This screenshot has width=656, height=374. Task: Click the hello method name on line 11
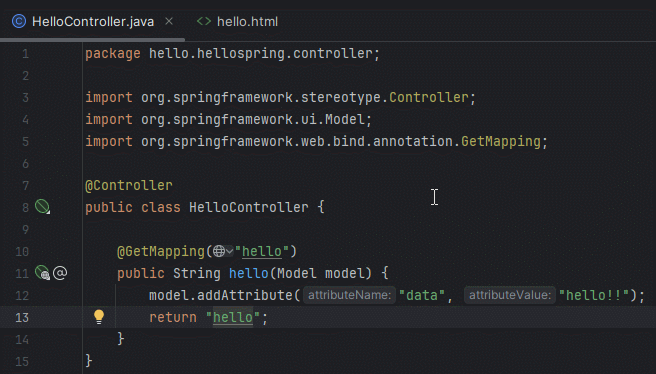(249, 273)
